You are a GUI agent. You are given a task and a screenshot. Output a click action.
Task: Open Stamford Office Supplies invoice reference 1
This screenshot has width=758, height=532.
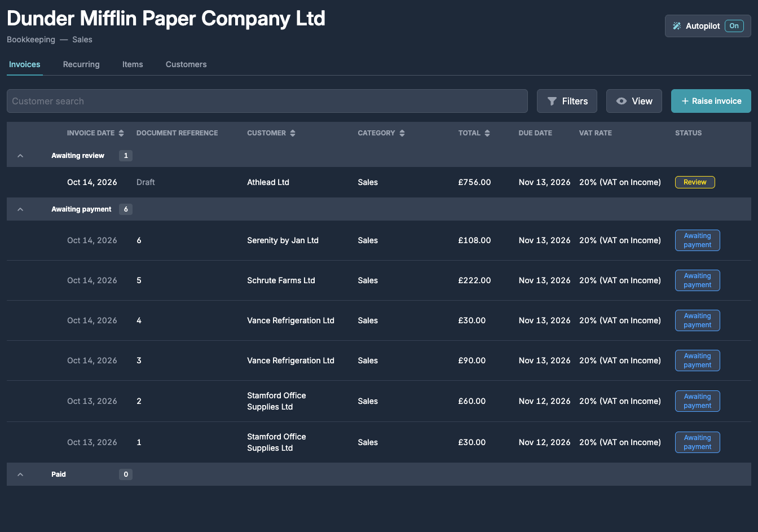(379, 442)
